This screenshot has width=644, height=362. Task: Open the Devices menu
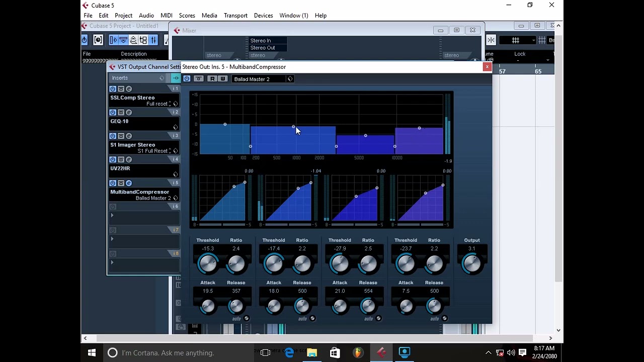pos(263,16)
